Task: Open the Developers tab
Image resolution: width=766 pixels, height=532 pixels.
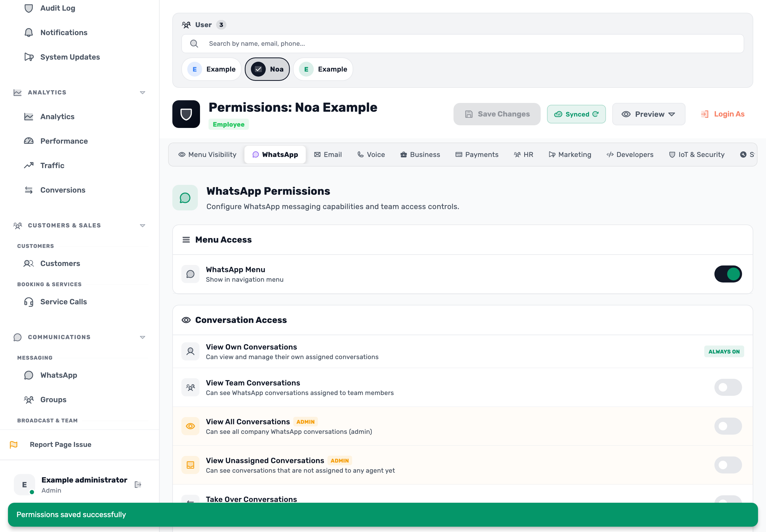Action: click(630, 154)
